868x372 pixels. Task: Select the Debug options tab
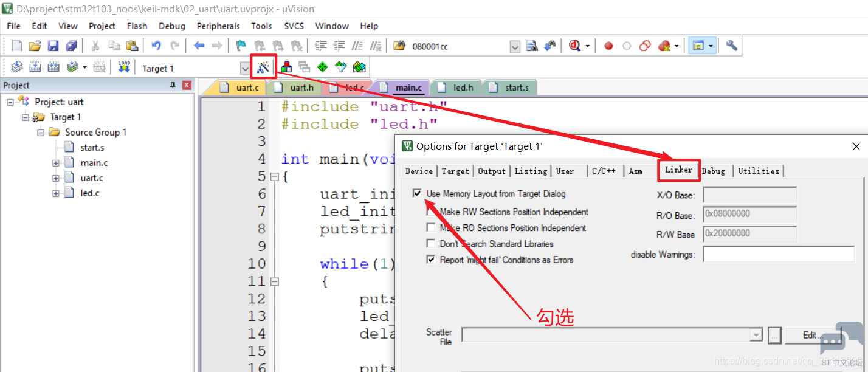coord(714,171)
